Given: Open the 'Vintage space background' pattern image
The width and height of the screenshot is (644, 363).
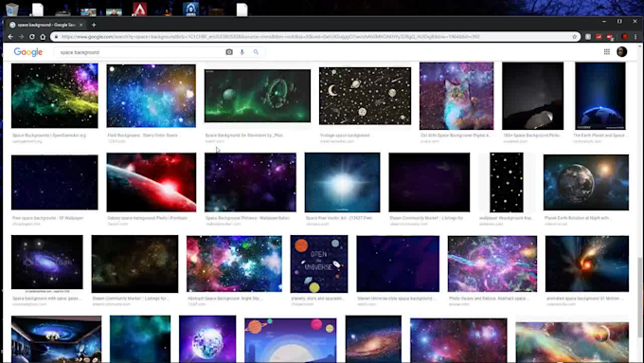Looking at the screenshot, I should [365, 96].
